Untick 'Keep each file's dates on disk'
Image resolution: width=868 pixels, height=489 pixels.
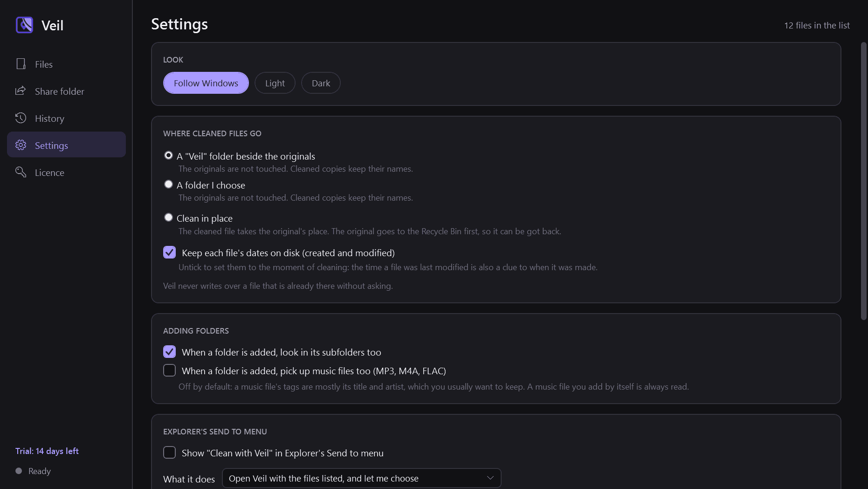(x=169, y=252)
